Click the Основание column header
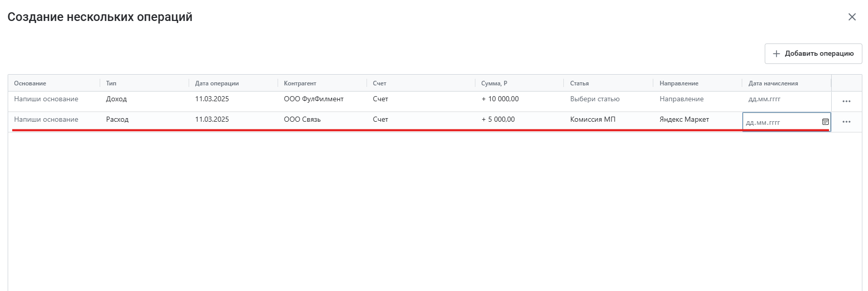Image resolution: width=868 pixels, height=291 pixels. pyautogui.click(x=54, y=83)
